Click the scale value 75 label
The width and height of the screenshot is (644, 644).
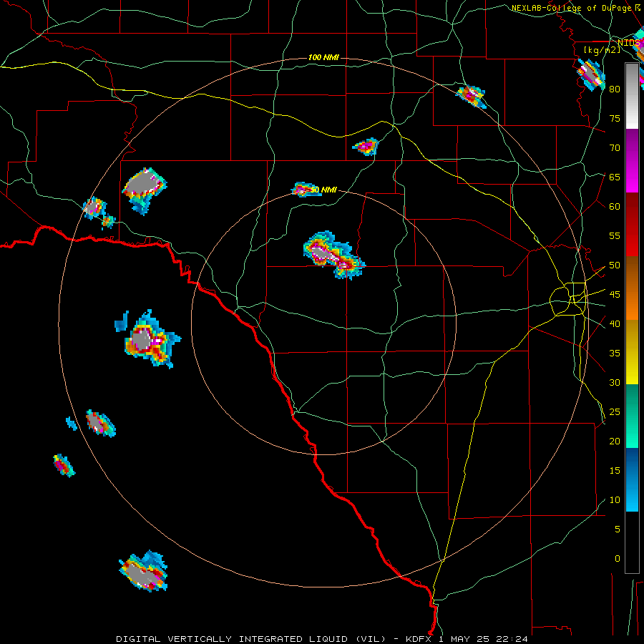[615, 118]
